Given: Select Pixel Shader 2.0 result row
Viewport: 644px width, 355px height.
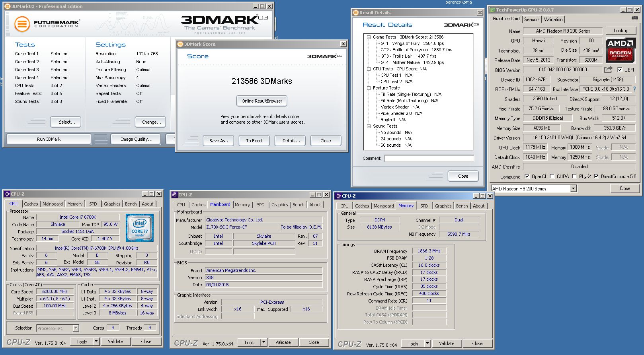Looking at the screenshot, I should click(401, 113).
